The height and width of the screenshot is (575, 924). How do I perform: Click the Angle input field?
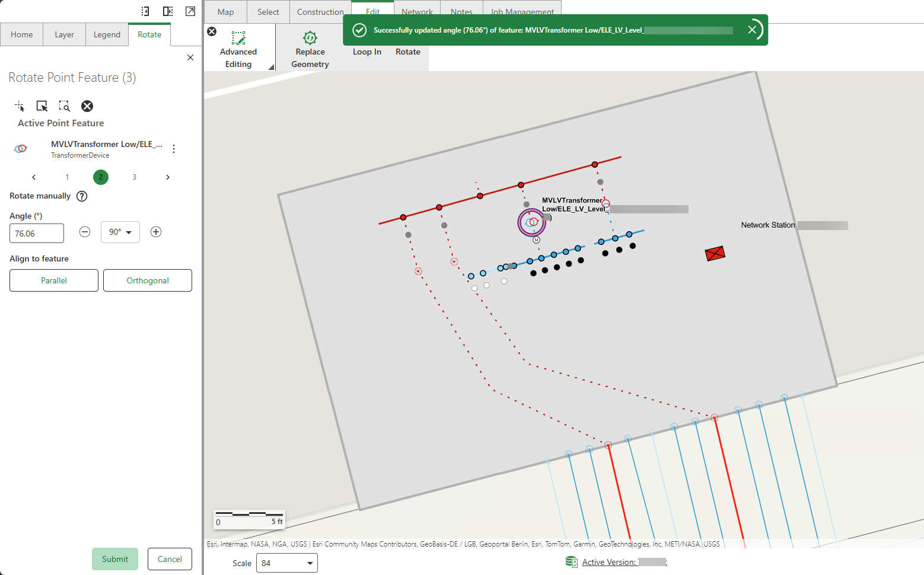tap(37, 234)
